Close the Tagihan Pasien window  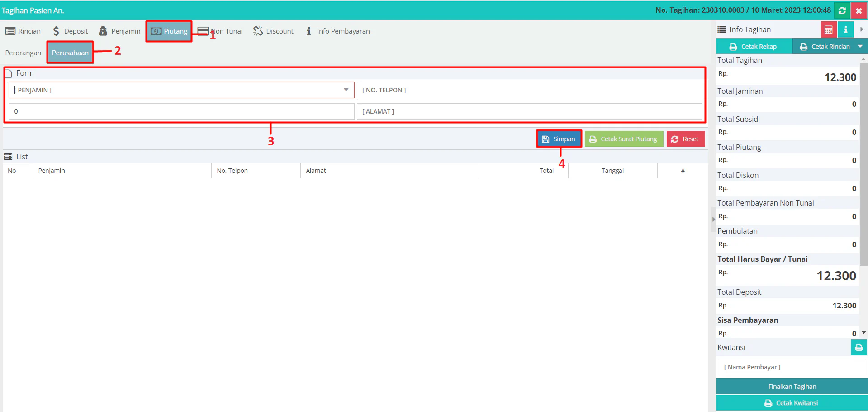tap(859, 10)
